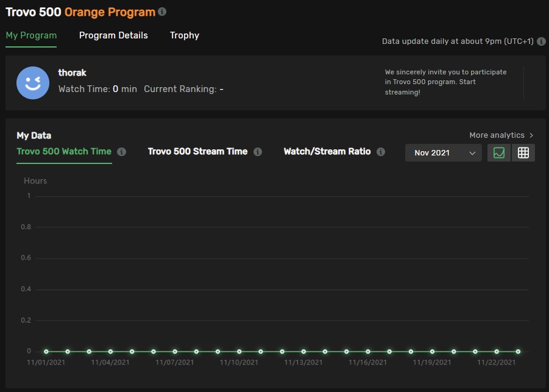This screenshot has height=392, width=549.
Task: Click the chevron arrow in month selector
Action: point(472,153)
